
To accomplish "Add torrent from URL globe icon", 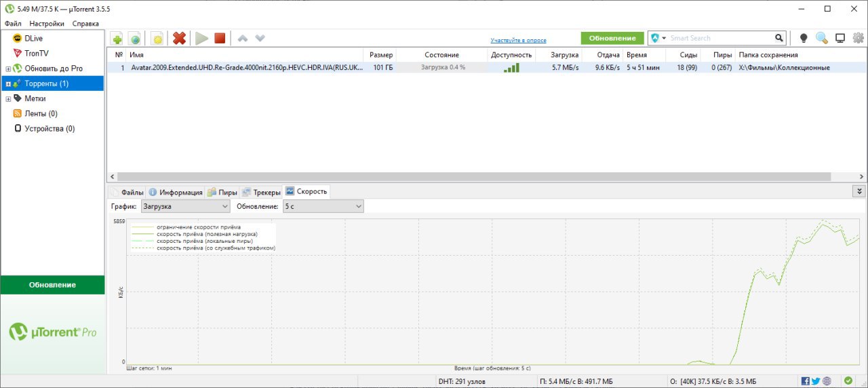I will coord(134,39).
